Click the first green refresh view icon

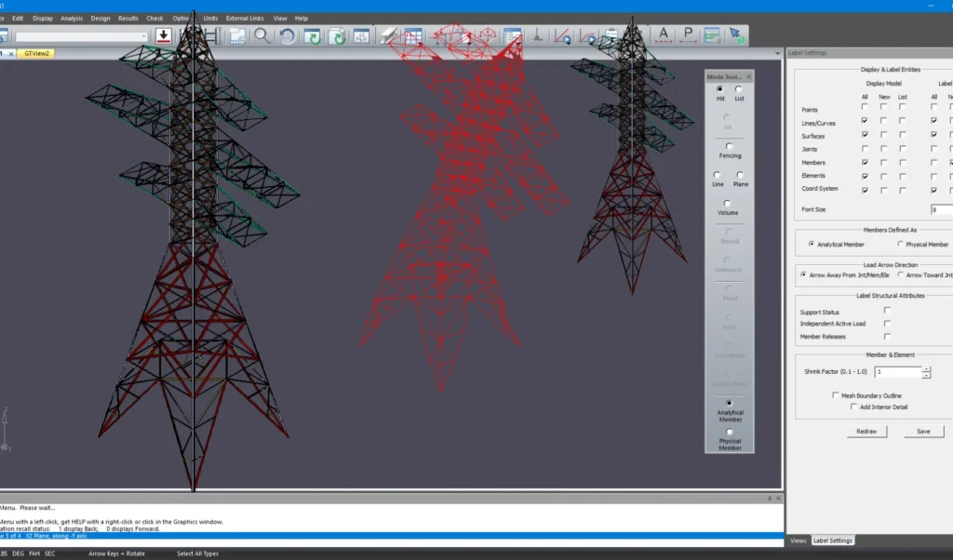pyautogui.click(x=312, y=36)
